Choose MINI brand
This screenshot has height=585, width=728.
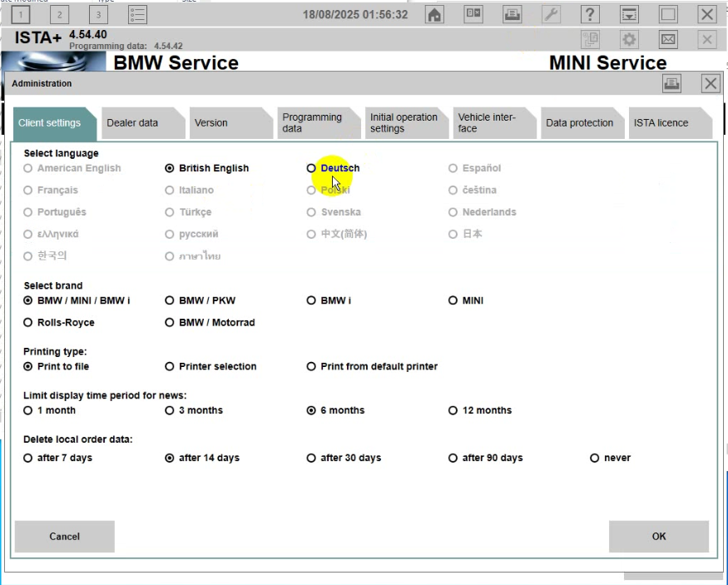point(466,300)
